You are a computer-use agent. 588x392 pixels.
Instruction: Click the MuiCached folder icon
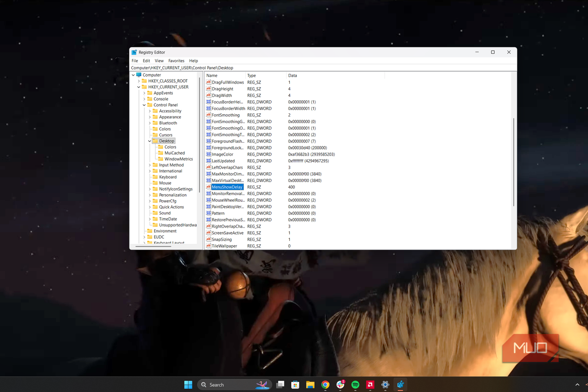pyautogui.click(x=161, y=153)
